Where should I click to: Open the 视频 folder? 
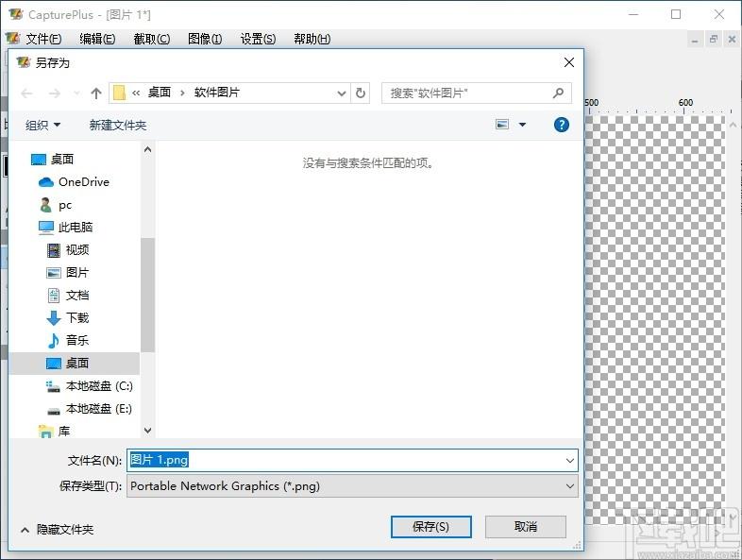pos(68,250)
